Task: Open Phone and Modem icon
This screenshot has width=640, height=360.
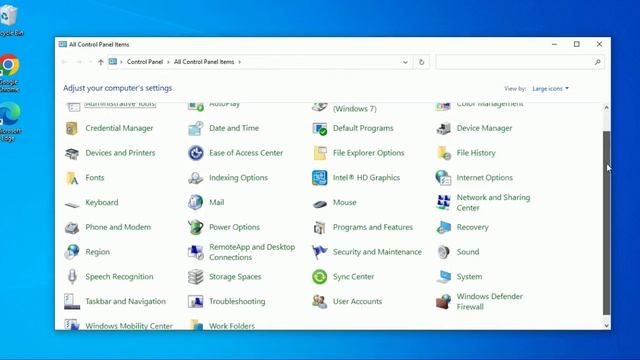Action: 72,227
